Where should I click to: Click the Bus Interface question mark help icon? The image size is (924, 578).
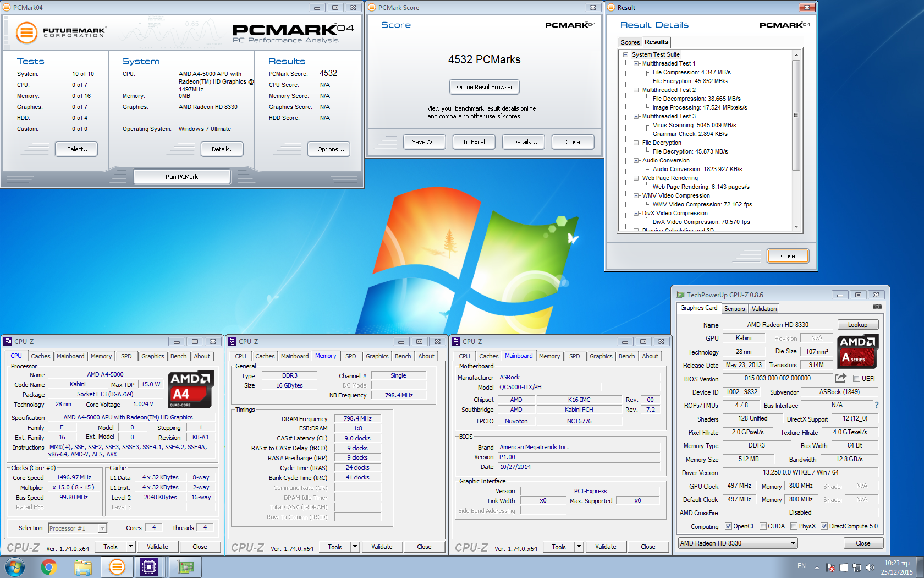click(x=877, y=405)
